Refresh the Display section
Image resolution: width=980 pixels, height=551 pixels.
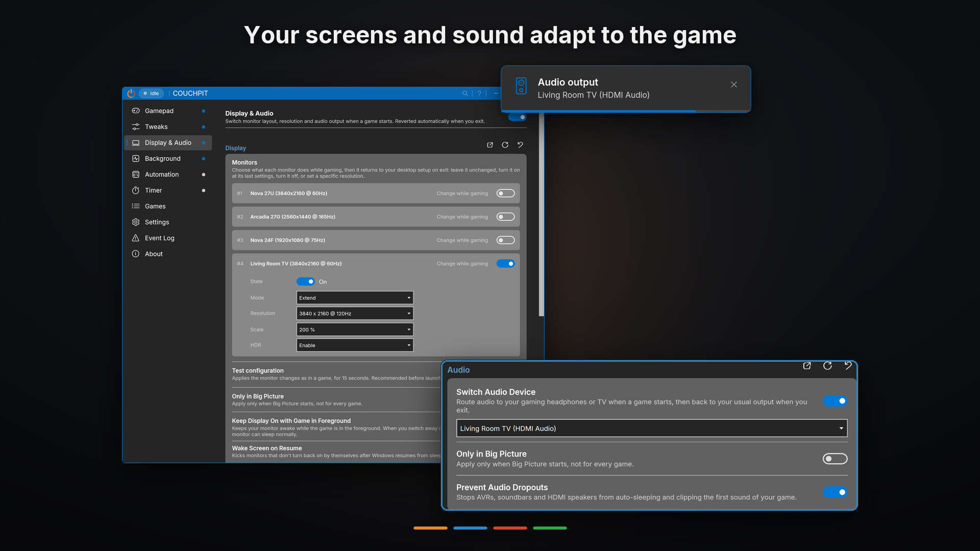pos(505,145)
